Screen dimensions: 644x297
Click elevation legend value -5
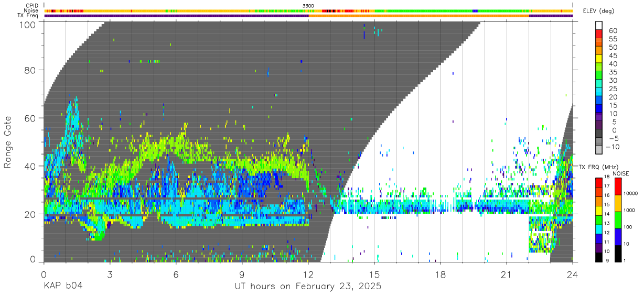(x=613, y=138)
